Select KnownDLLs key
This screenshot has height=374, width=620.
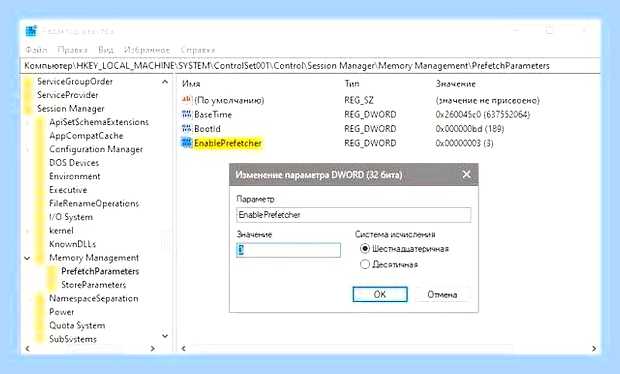(x=72, y=244)
